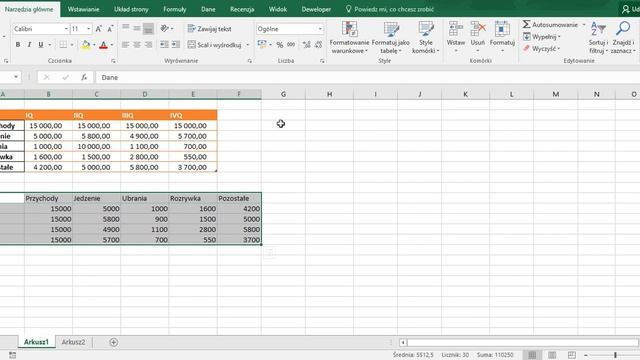Switch to Normal view in status bar
640x360 pixels.
tap(532, 355)
